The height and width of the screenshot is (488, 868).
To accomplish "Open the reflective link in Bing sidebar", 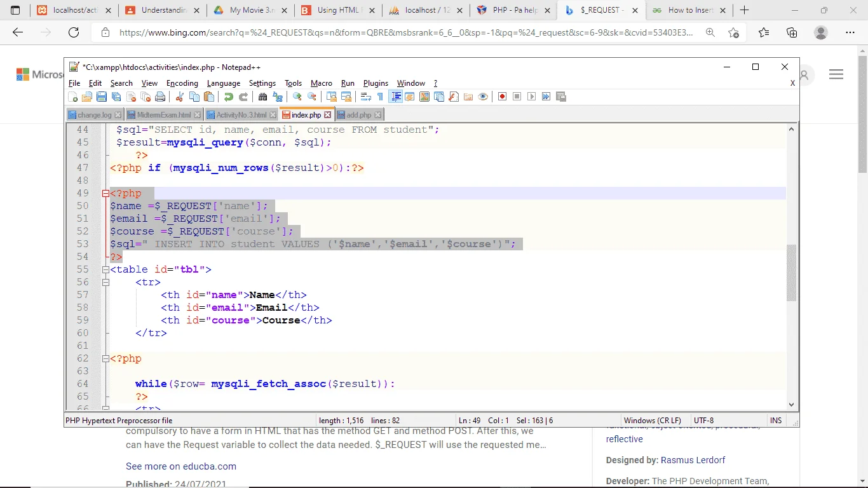I will (x=624, y=439).
